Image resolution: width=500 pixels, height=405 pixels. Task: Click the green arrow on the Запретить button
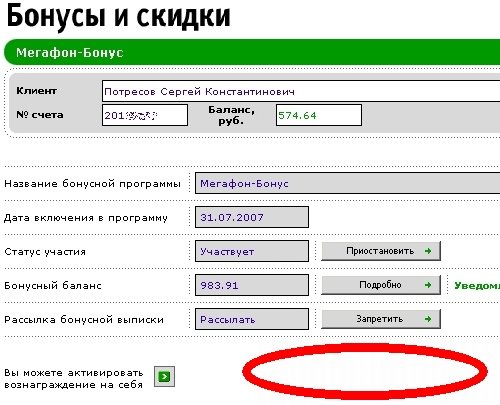coord(428,319)
